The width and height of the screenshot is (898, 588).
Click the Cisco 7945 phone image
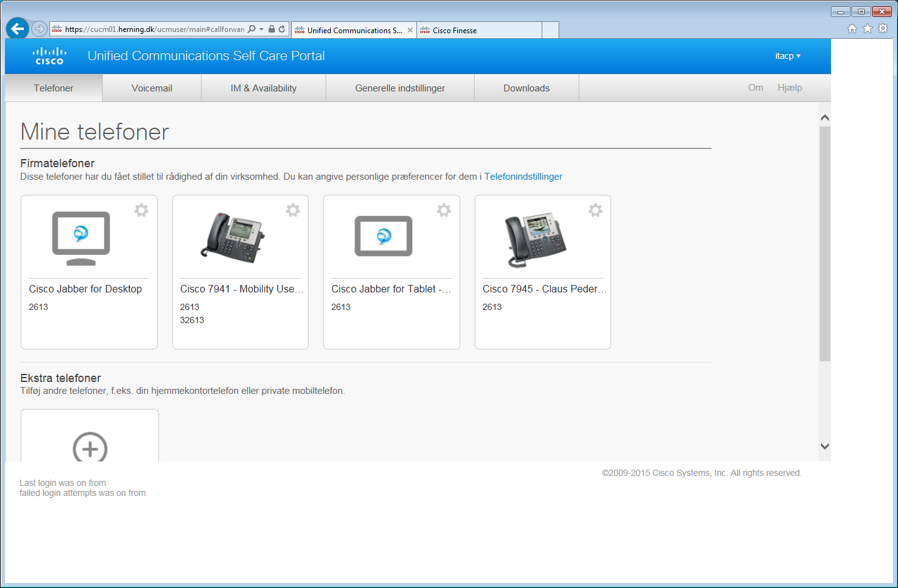click(x=535, y=240)
